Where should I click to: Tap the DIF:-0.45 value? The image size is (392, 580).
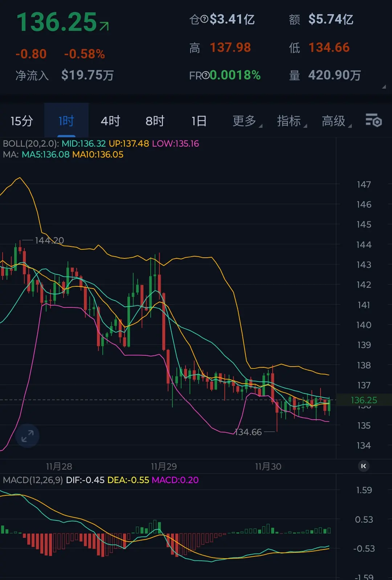coord(85,480)
